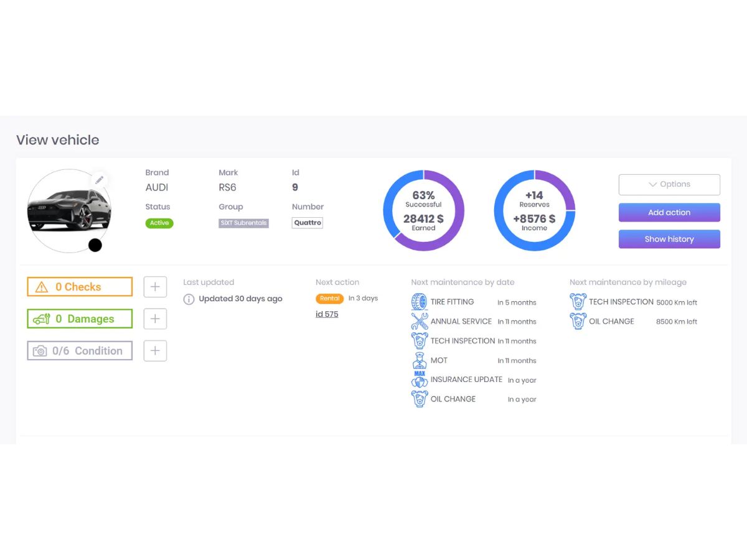
Task: Click the pencil edit icon on vehicle photo
Action: (x=99, y=180)
